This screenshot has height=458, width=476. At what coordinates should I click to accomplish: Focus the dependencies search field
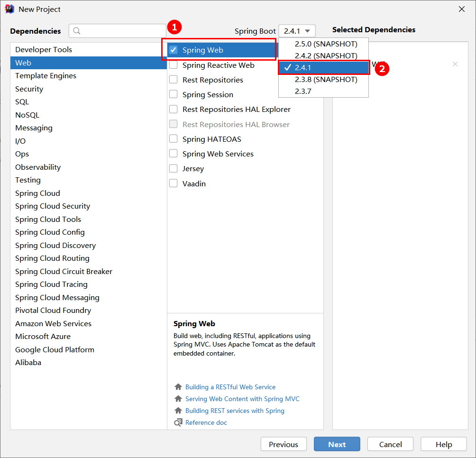click(x=118, y=31)
